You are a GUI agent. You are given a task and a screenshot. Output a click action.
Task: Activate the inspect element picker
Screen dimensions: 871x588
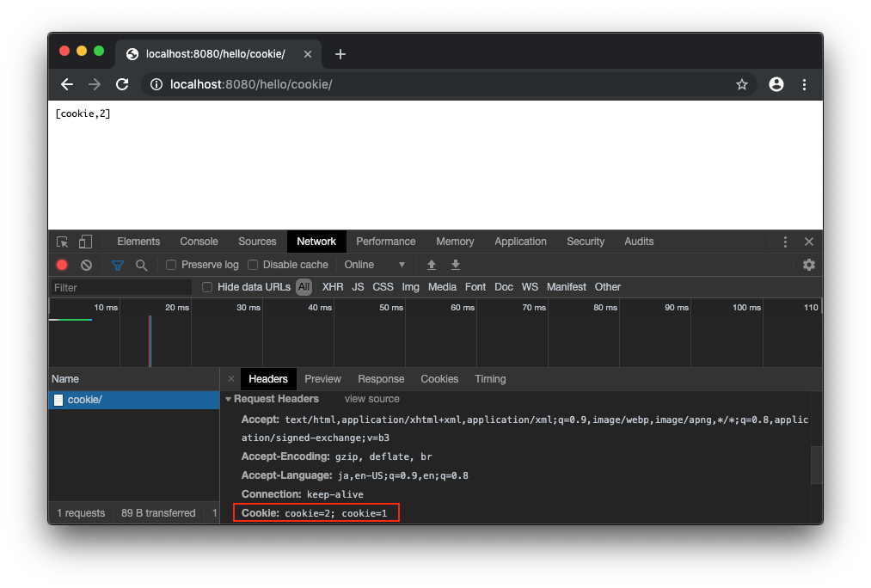(x=62, y=242)
